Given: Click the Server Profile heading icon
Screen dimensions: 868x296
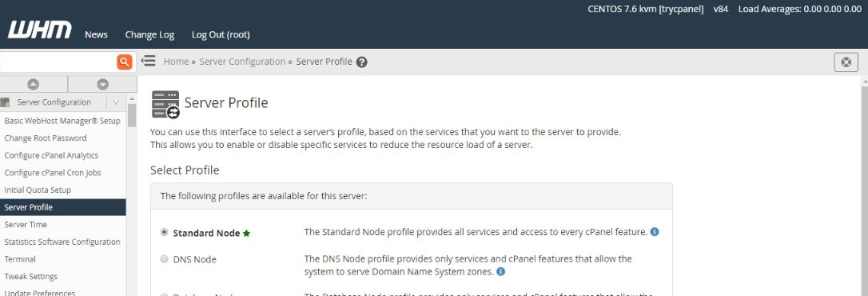Looking at the screenshot, I should 165,104.
